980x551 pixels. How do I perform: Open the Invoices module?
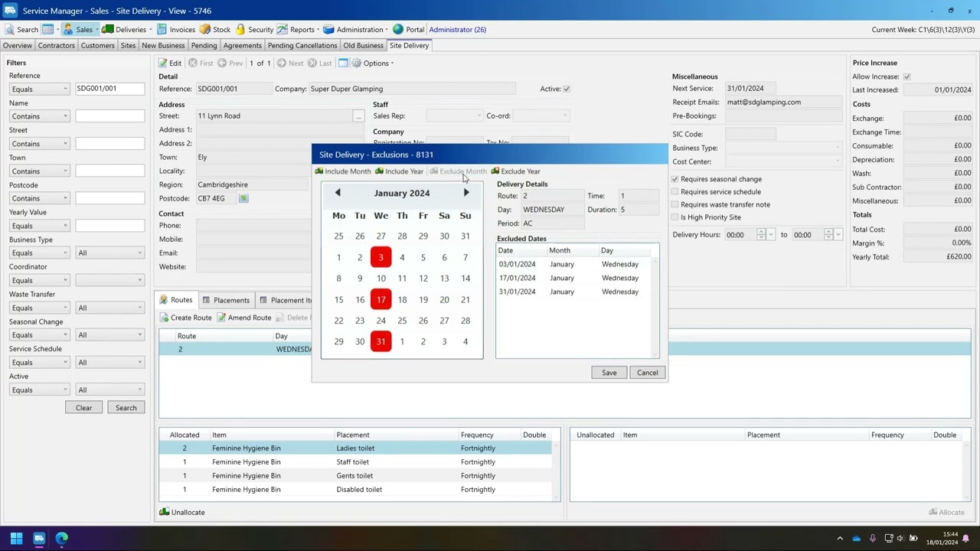176,30
